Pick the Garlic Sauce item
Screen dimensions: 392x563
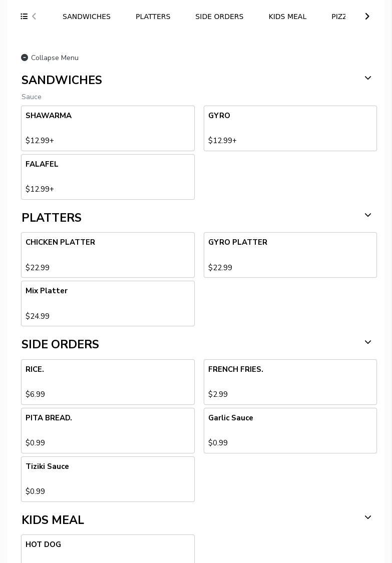290,430
